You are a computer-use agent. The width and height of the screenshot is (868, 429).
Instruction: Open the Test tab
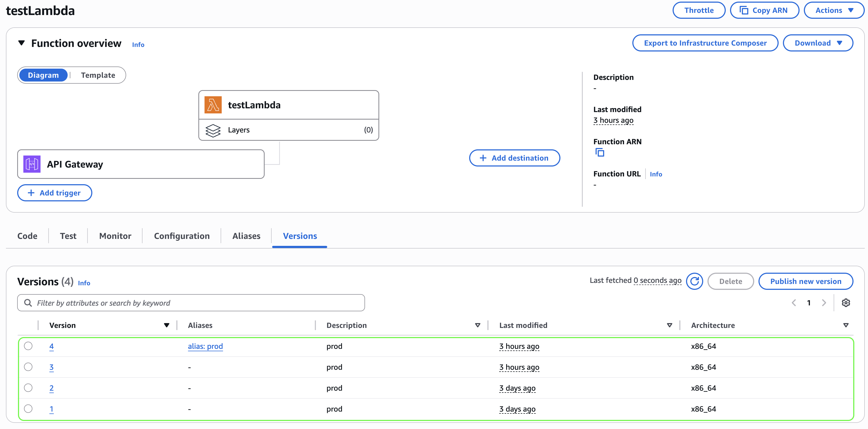coord(68,236)
